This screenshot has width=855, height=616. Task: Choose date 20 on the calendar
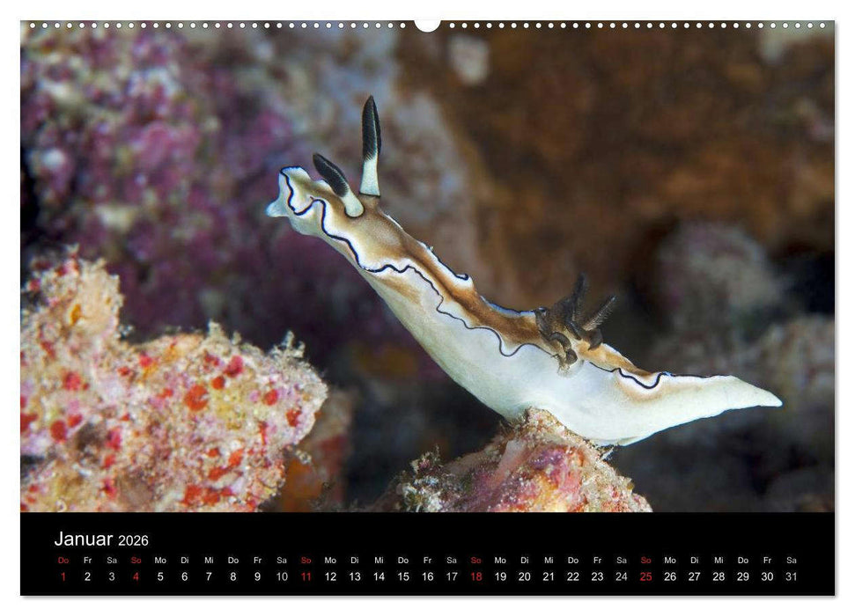tap(524, 576)
